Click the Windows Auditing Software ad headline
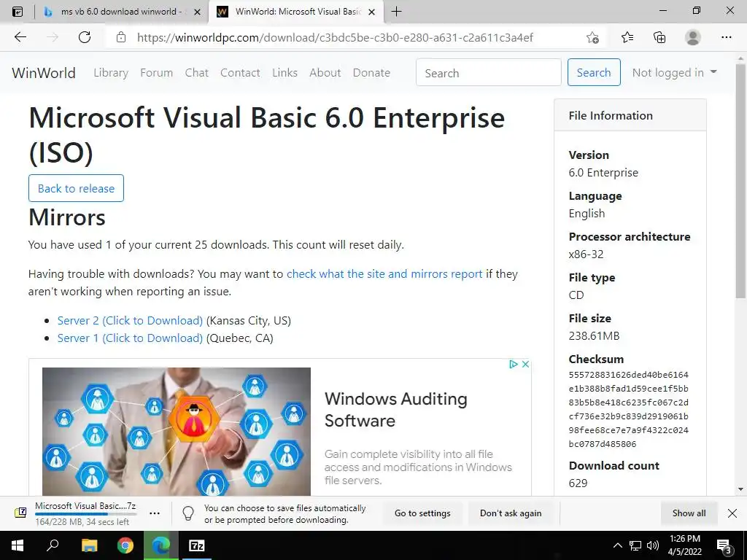This screenshot has width=747, height=560. coord(396,410)
